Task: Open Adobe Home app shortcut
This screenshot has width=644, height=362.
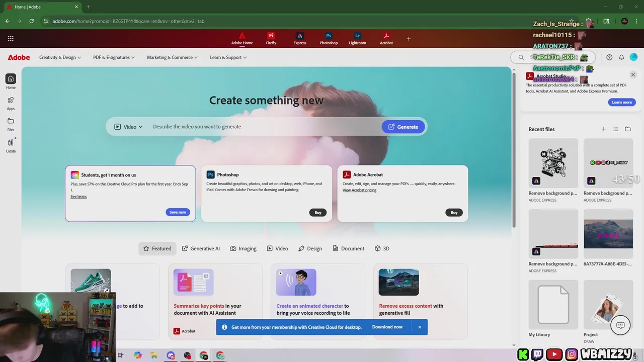Action: coord(242,39)
